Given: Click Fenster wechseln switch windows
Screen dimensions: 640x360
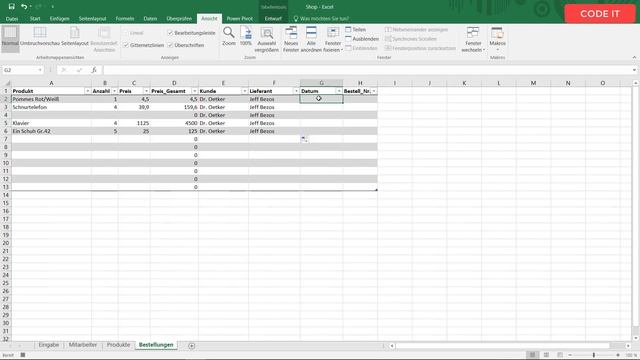Looking at the screenshot, I should 473,39.
